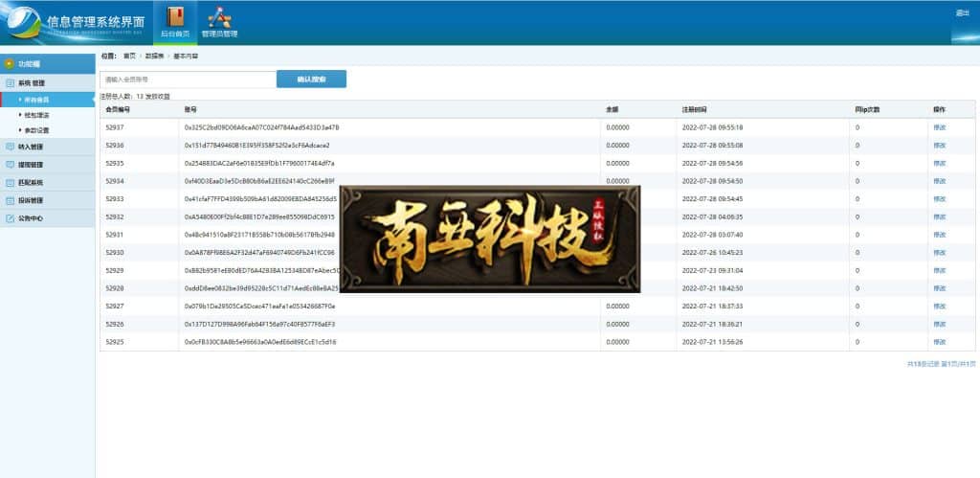
Task: Click 修改 for member 52934
Action: 940,181
